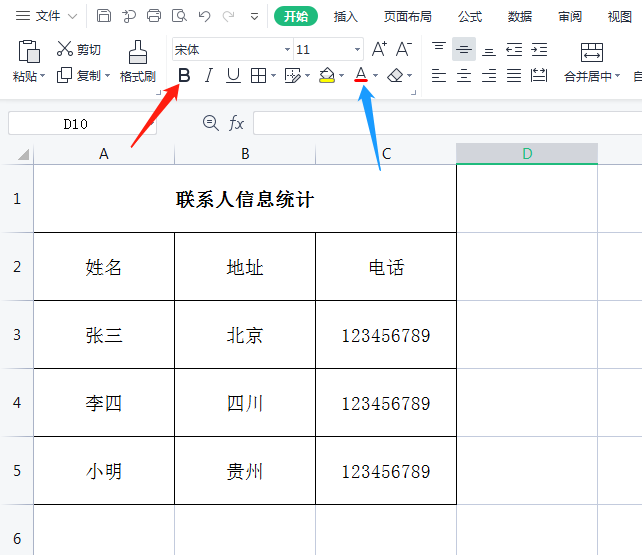This screenshot has height=555, width=642.
Task: Select the title cell 联系人信息统计
Action: coord(245,199)
